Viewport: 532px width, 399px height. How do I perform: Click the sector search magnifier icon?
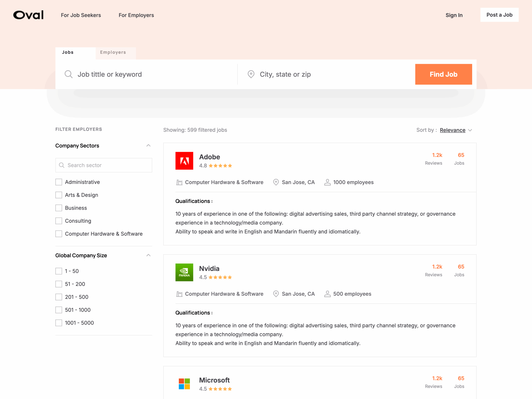click(x=62, y=165)
